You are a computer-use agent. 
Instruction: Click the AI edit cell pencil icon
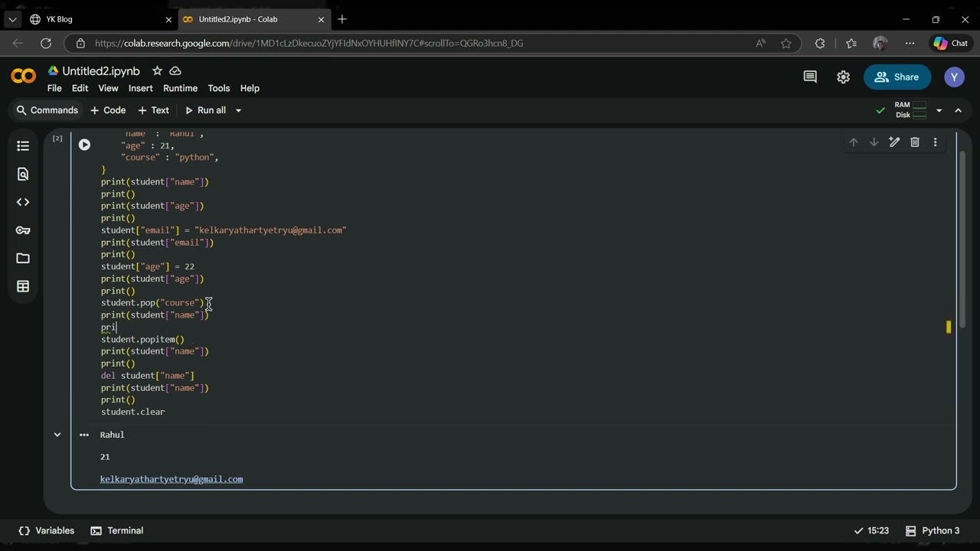click(x=894, y=142)
